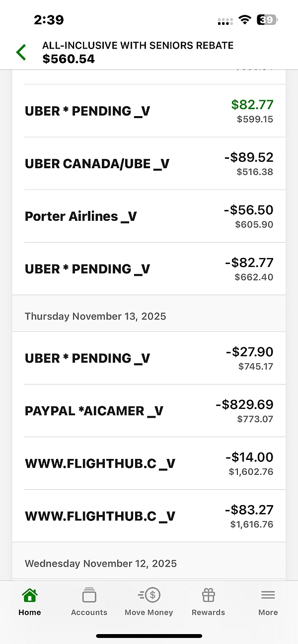Open the green $82.77 UBER pending credit
This screenshot has height=644, width=298.
[x=149, y=111]
